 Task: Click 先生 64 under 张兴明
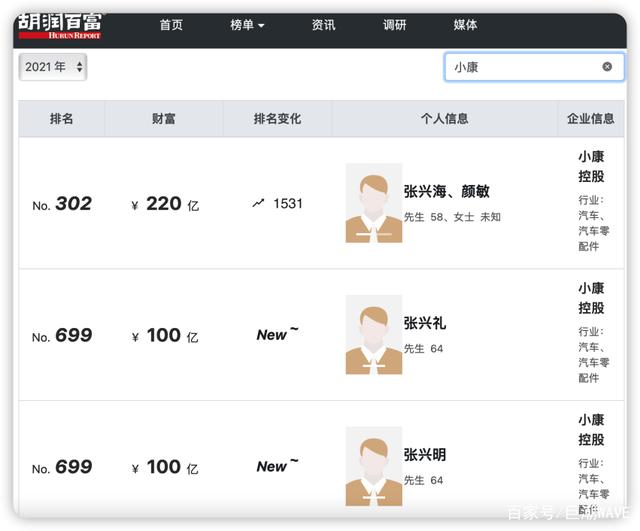(x=423, y=480)
